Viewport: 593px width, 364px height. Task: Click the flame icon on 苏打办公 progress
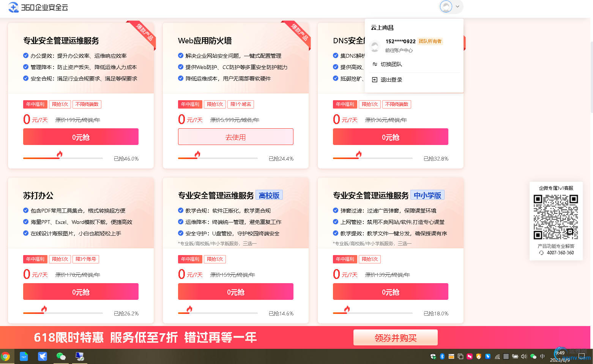pos(44,309)
